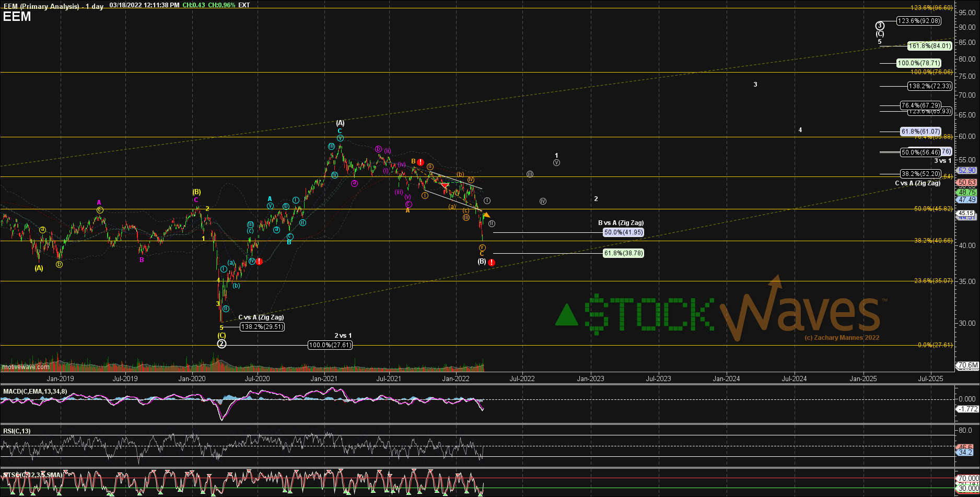The image size is (980, 497).
Task: Select the "100.0%(78.71)" extension label
Action: [x=919, y=63]
